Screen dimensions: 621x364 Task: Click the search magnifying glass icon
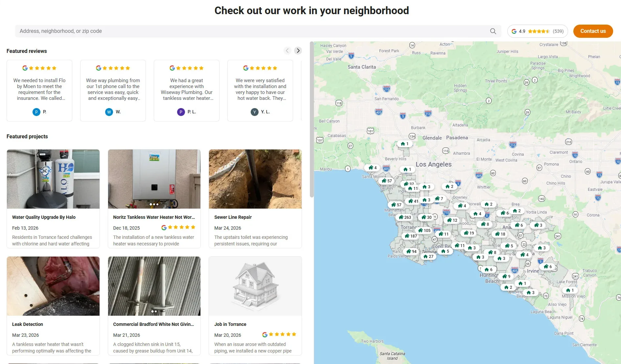[493, 31]
